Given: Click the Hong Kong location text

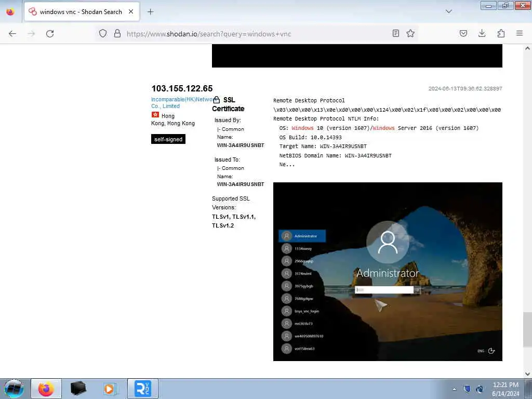Looking at the screenshot, I should (x=173, y=119).
